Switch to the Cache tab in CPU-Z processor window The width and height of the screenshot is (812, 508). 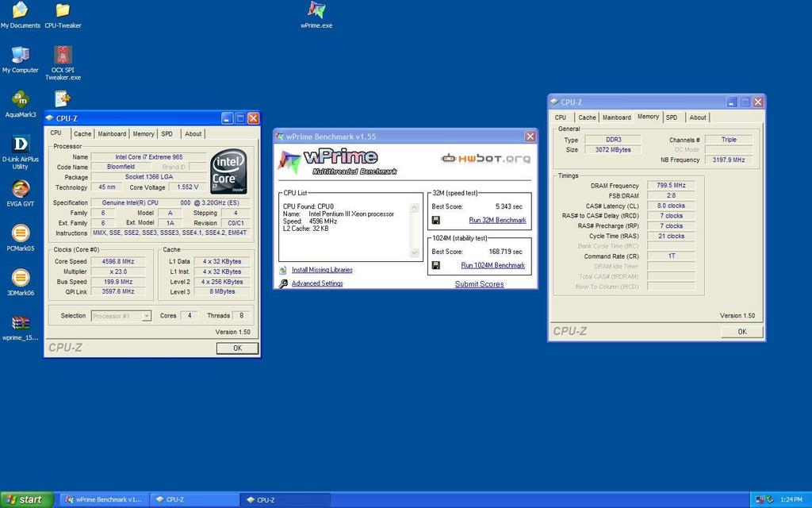pyautogui.click(x=82, y=133)
